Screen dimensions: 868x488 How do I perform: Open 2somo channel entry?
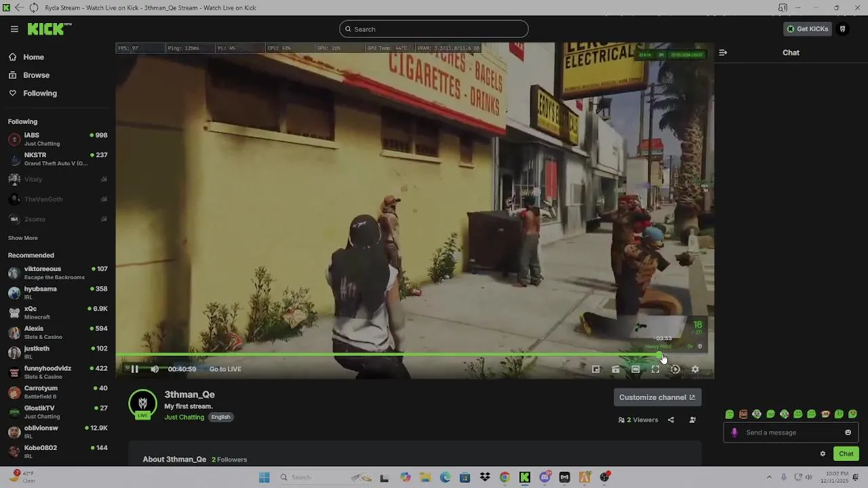click(58, 219)
